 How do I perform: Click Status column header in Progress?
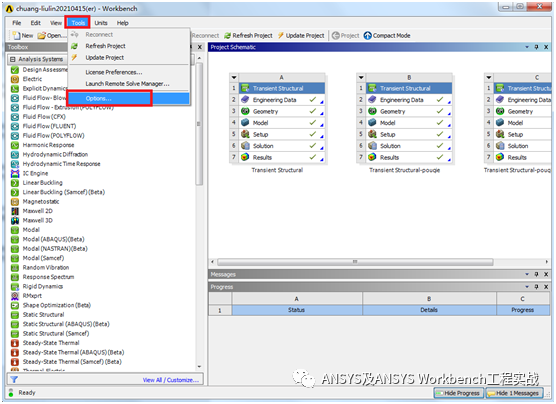tap(297, 310)
